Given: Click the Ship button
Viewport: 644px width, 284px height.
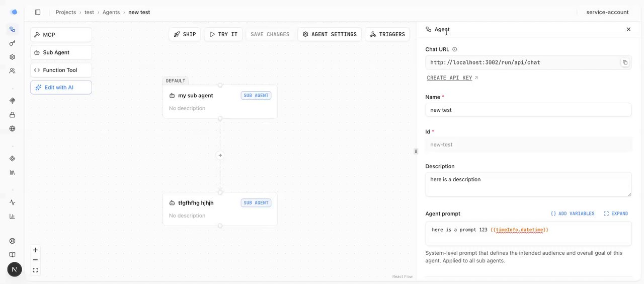Looking at the screenshot, I should pyautogui.click(x=185, y=34).
